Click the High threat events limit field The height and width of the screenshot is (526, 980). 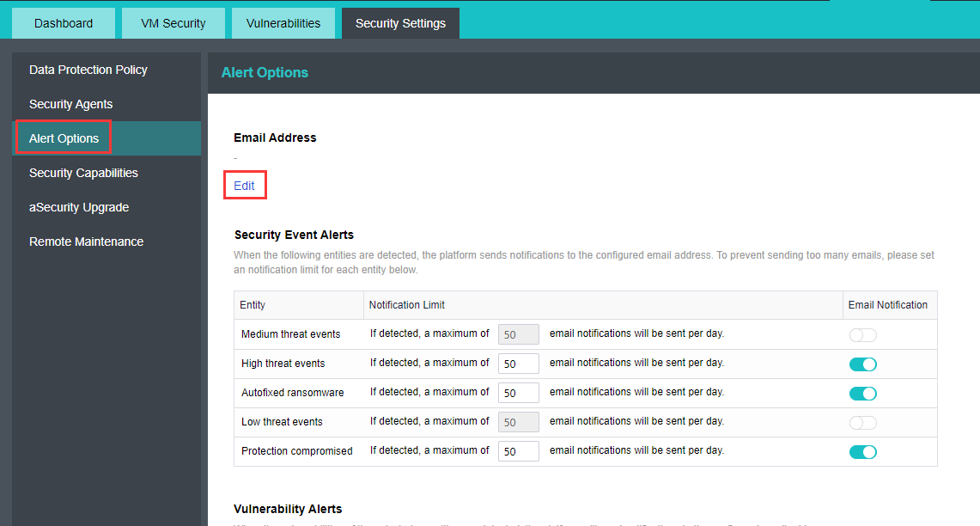click(x=518, y=363)
